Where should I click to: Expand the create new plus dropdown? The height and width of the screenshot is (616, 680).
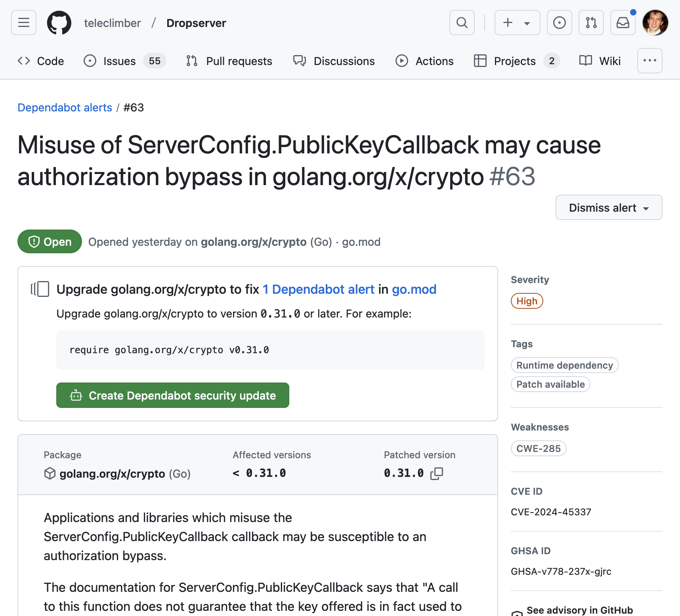(518, 23)
